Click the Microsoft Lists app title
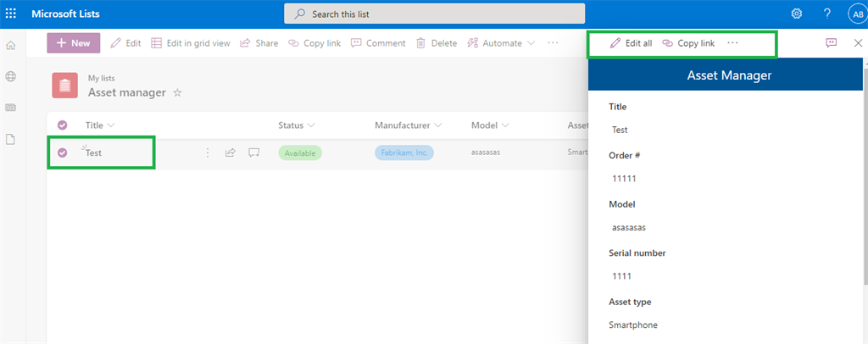868x344 pixels. tap(65, 14)
